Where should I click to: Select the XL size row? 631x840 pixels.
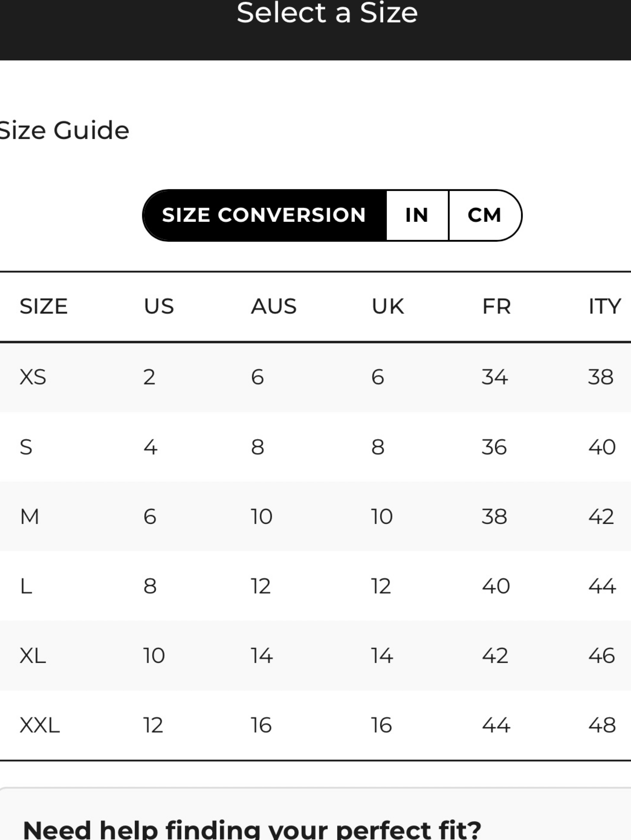(x=315, y=656)
